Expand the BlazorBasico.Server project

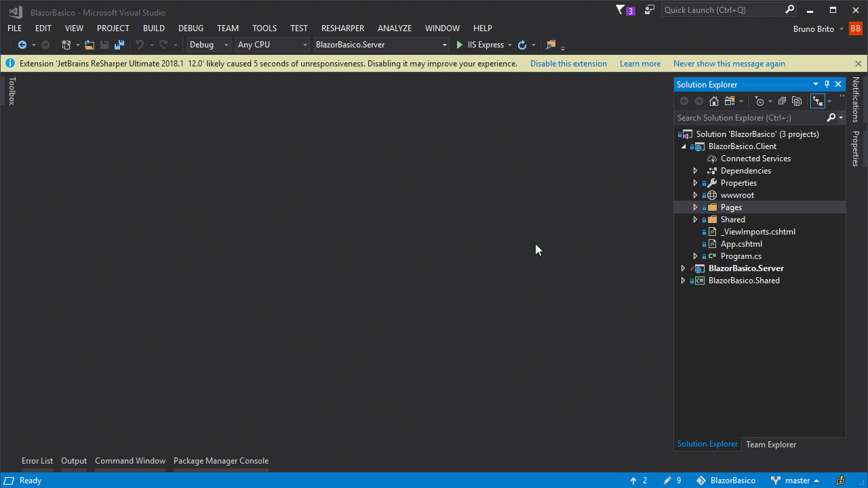pos(683,268)
